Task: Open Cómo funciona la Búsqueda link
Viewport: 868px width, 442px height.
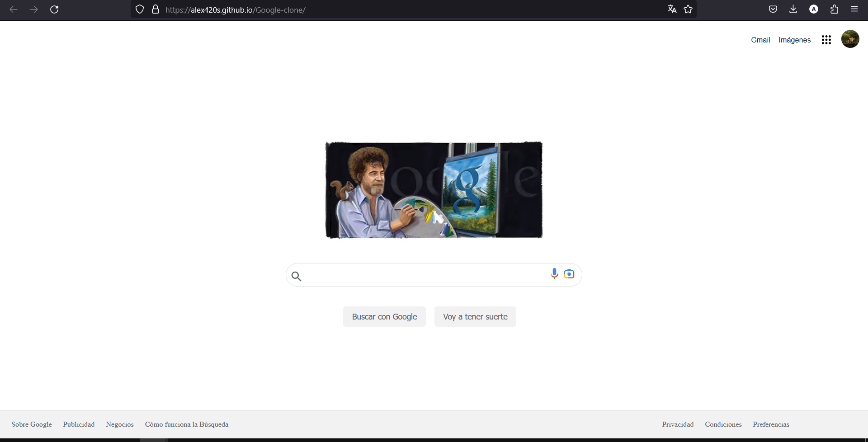Action: pyautogui.click(x=187, y=424)
